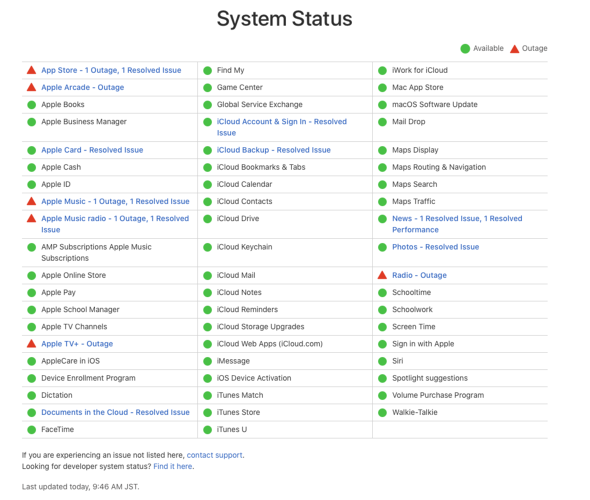Click the outage triangle beside Apple Music radio

pyautogui.click(x=32, y=219)
